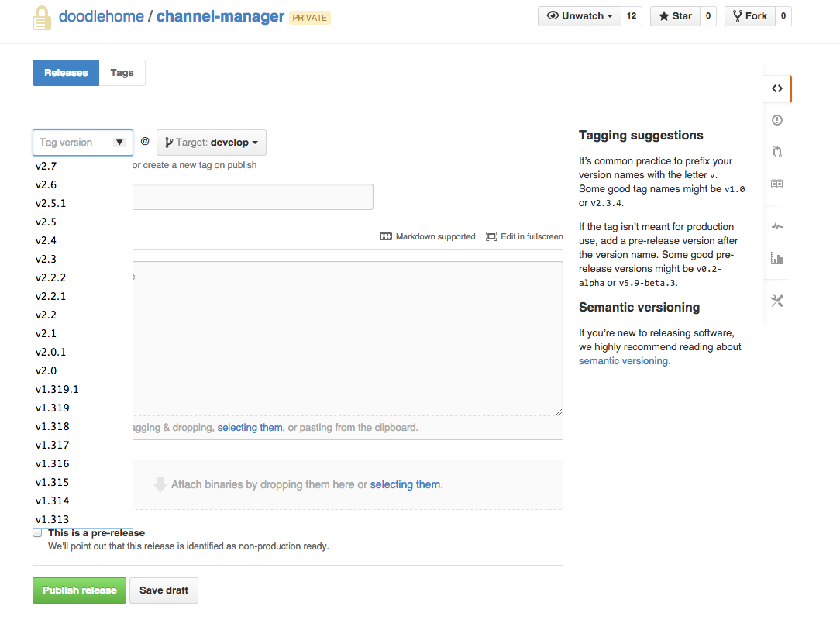This screenshot has height=630, width=840.
Task: Click the Edit in fullscreen text link
Action: (532, 236)
